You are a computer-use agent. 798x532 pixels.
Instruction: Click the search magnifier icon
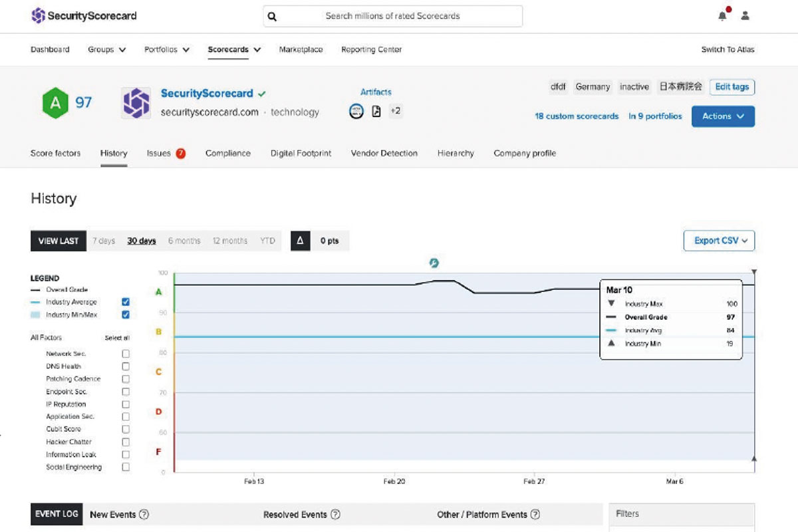coord(272,17)
